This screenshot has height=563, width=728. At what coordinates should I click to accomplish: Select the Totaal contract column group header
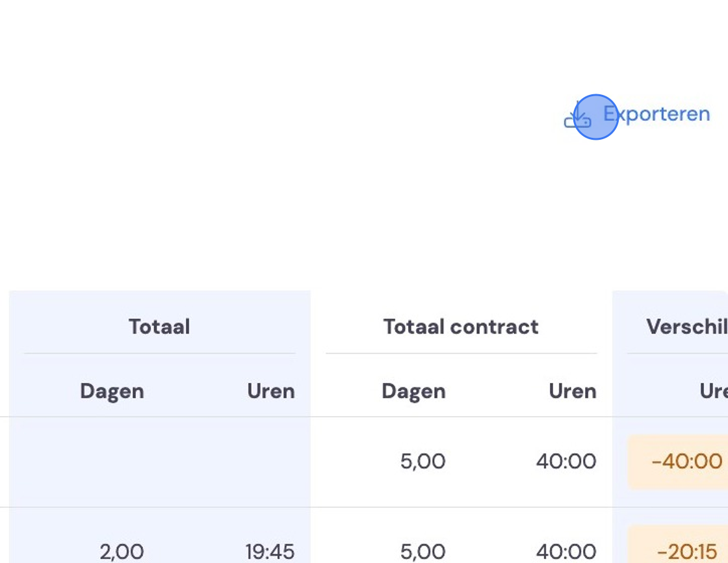coord(461,326)
